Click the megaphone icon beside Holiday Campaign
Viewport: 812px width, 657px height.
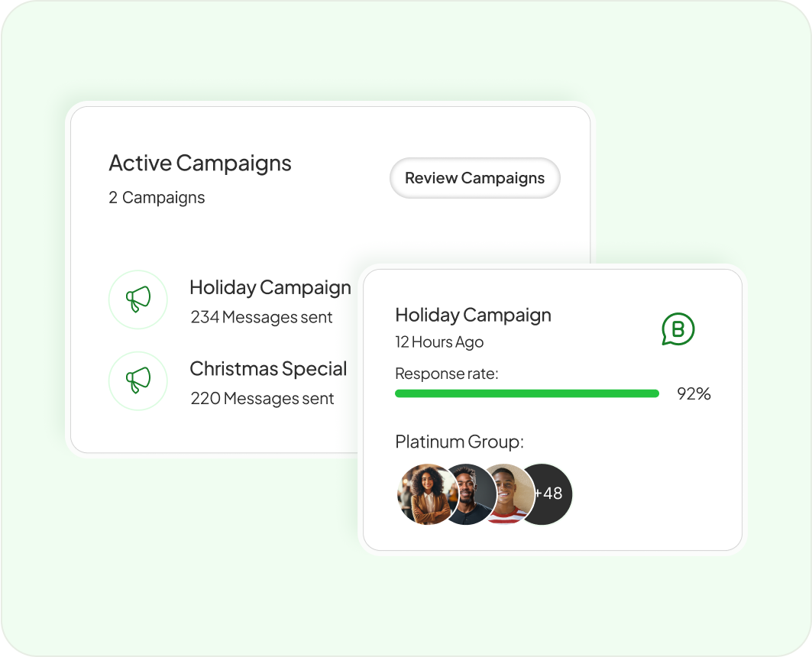click(x=137, y=299)
